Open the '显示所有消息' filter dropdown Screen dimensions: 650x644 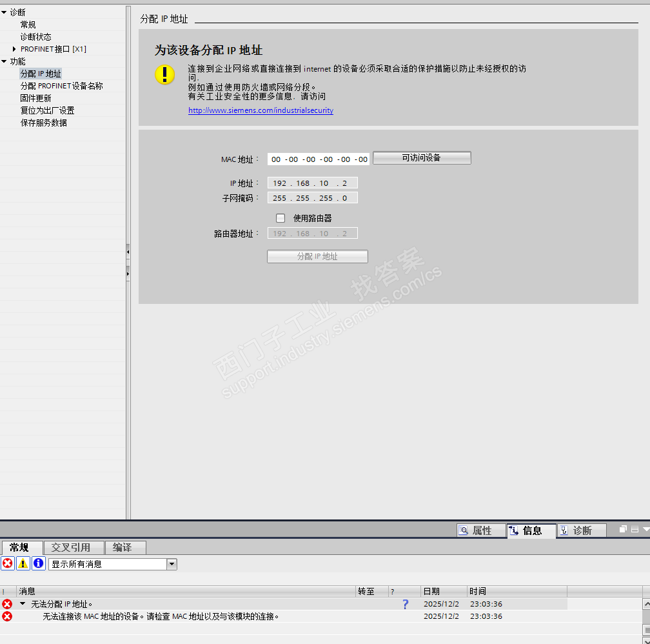tap(172, 564)
